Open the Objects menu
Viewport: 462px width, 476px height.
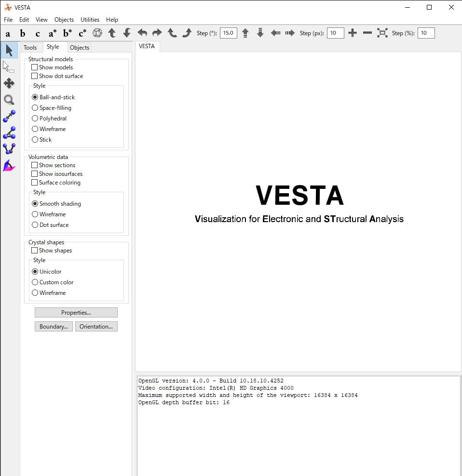tap(64, 20)
